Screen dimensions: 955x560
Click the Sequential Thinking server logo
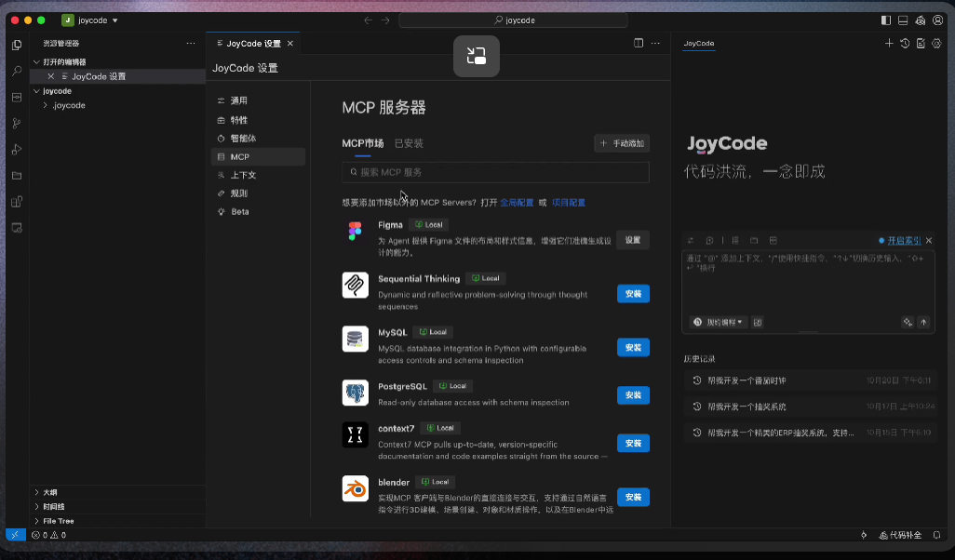point(355,285)
